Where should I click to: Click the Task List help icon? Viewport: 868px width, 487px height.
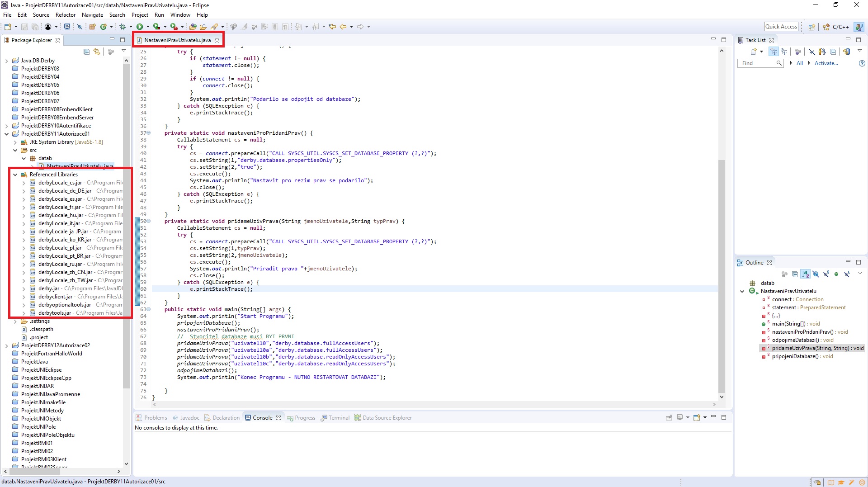point(862,63)
